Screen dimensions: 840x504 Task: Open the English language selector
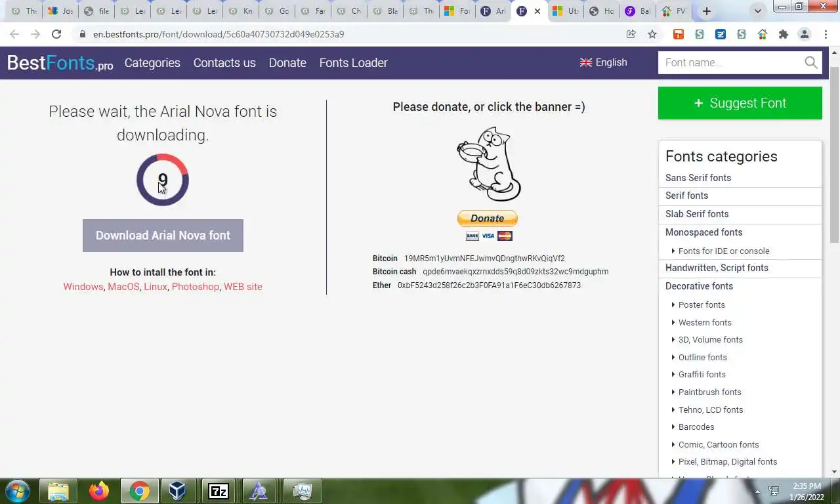point(603,62)
